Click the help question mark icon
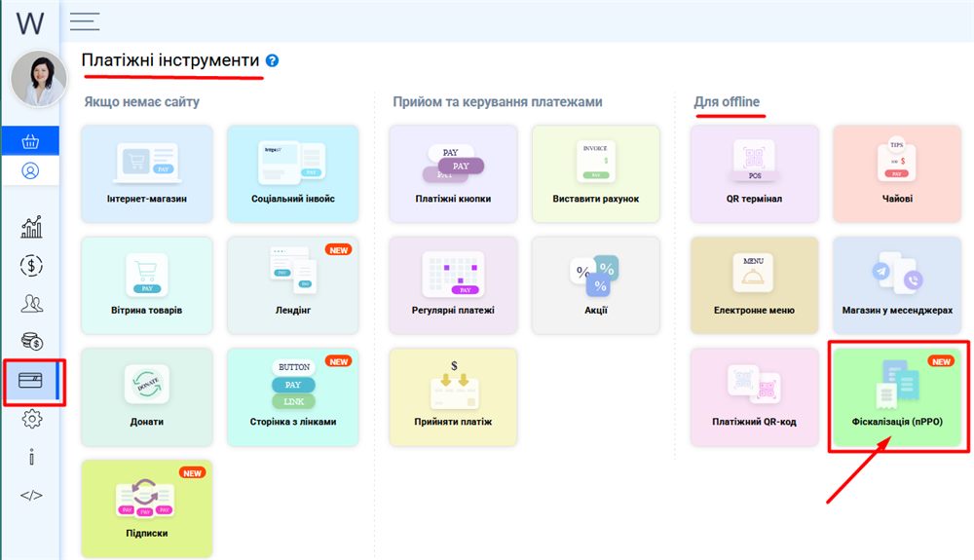 tap(272, 60)
